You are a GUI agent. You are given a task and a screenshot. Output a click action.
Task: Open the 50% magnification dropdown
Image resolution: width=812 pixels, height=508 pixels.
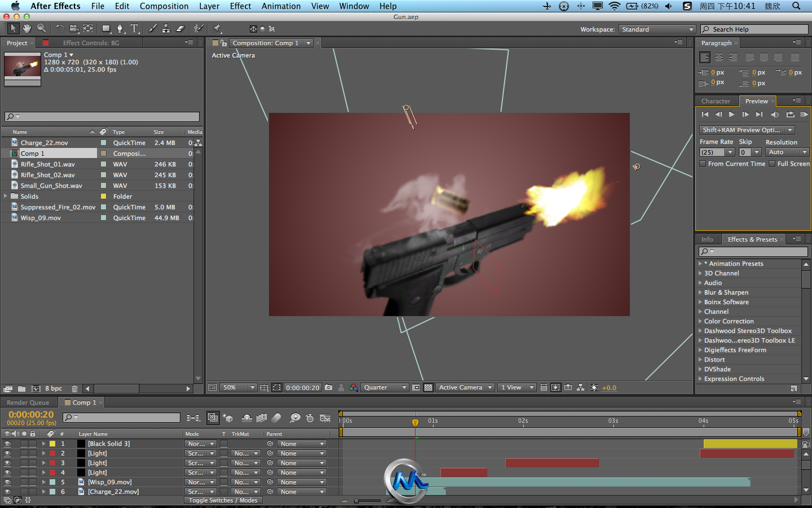point(238,388)
